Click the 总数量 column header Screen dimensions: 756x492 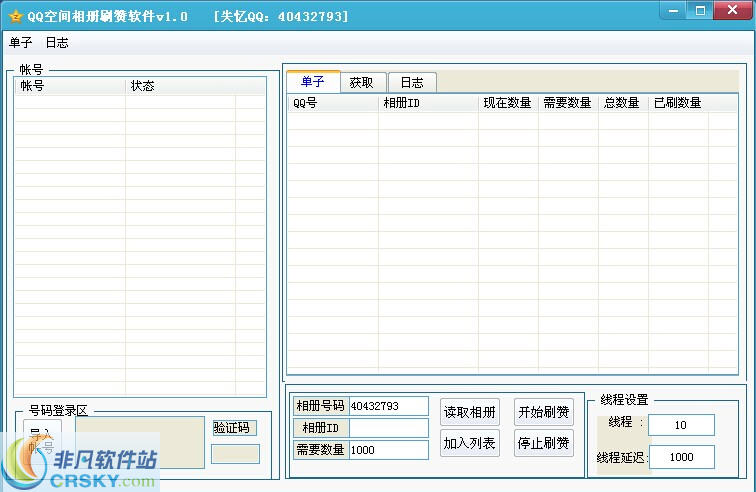click(623, 103)
